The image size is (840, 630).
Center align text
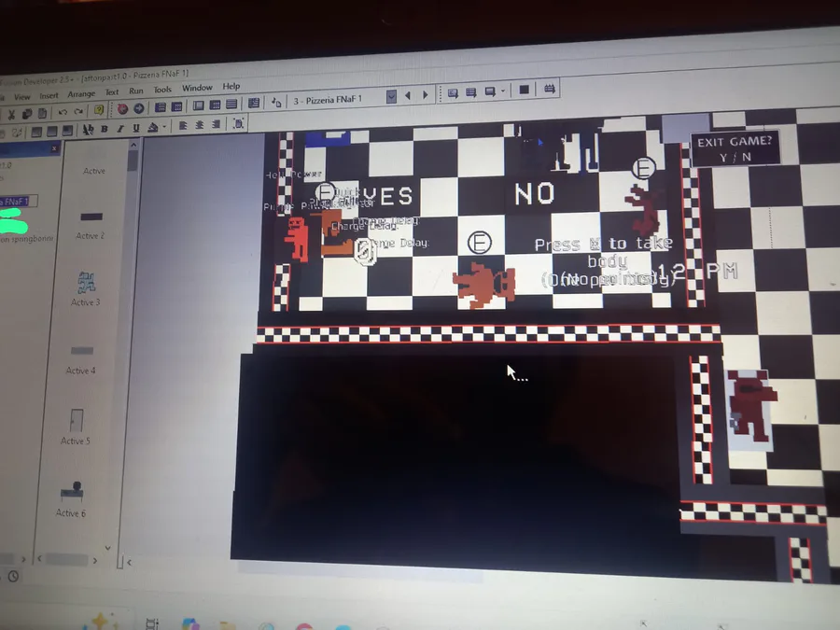(200, 125)
